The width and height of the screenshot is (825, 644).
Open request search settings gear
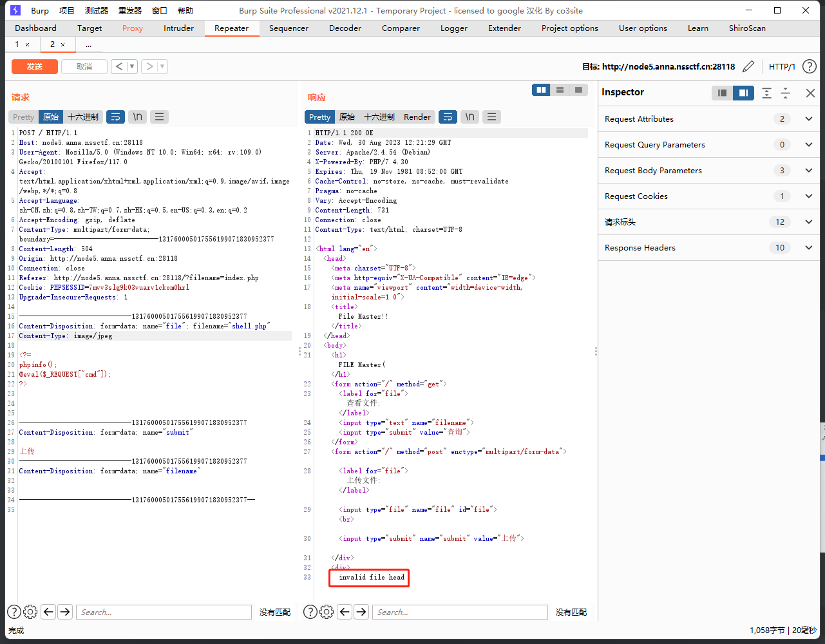click(x=30, y=612)
